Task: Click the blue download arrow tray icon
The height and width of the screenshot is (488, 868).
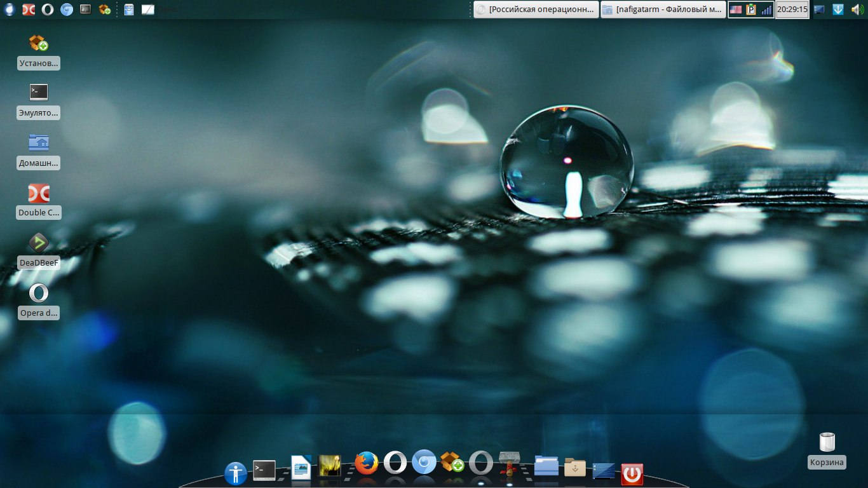Action: point(838,10)
